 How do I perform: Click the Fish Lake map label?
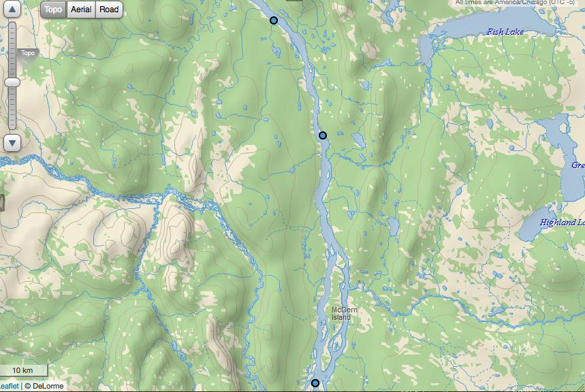click(x=505, y=32)
